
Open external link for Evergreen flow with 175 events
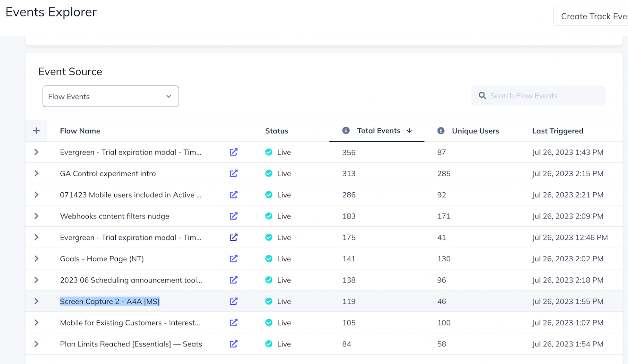click(234, 237)
